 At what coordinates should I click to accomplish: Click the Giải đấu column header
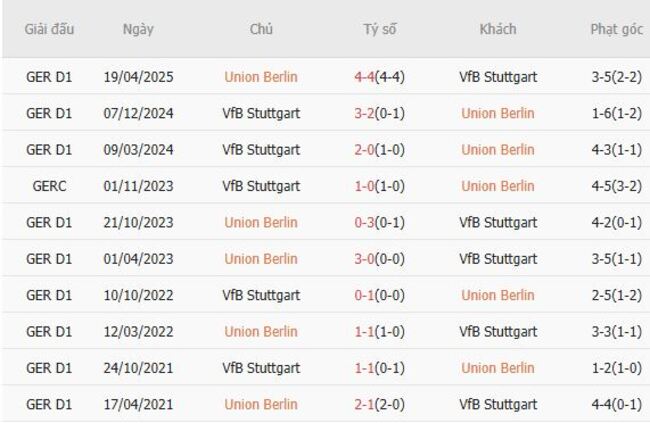click(x=49, y=30)
